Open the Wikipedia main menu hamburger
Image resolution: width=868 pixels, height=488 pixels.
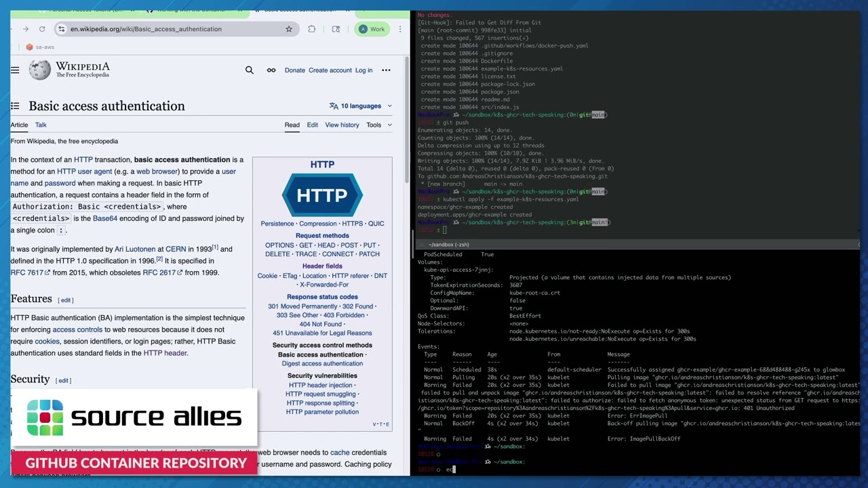[x=15, y=70]
